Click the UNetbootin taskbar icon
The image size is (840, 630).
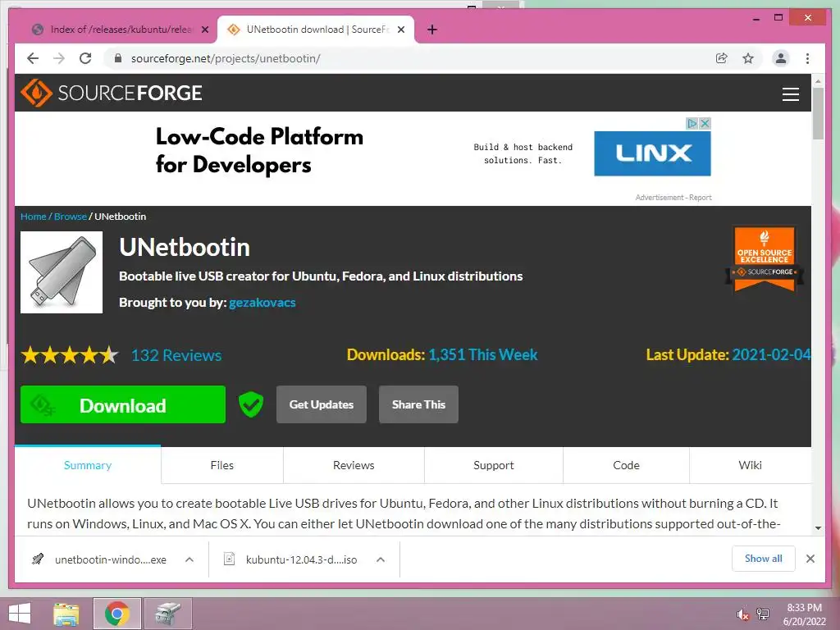167,614
